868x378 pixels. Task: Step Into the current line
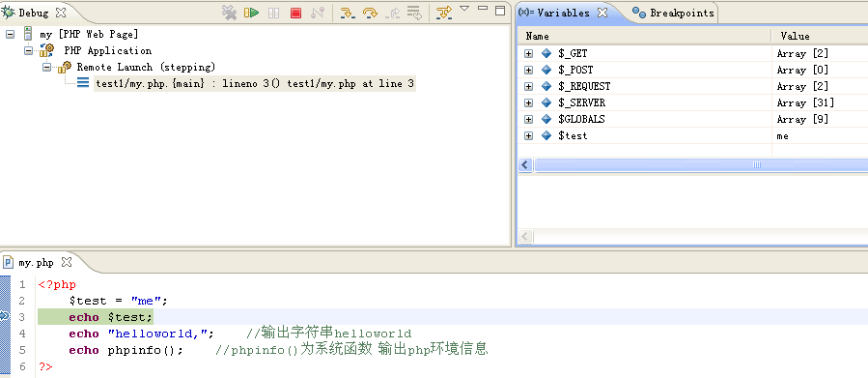tap(347, 13)
